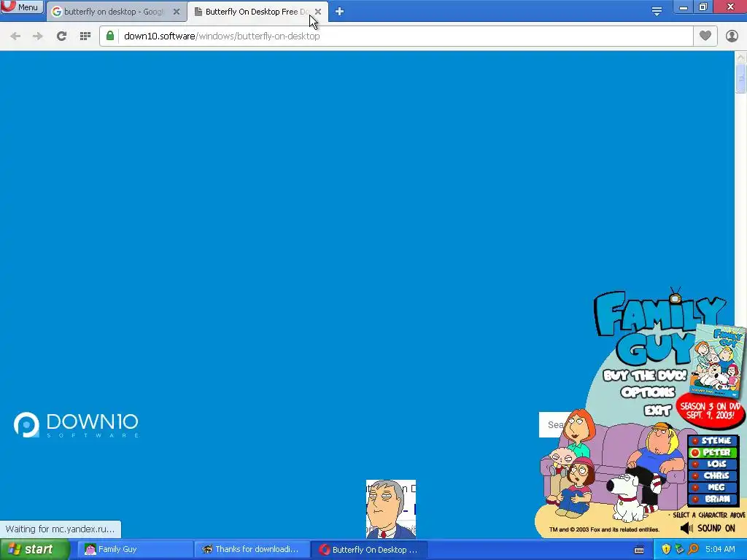The height and width of the screenshot is (560, 747).
Task: Switch to the Family Guy taskbar item
Action: [135, 550]
